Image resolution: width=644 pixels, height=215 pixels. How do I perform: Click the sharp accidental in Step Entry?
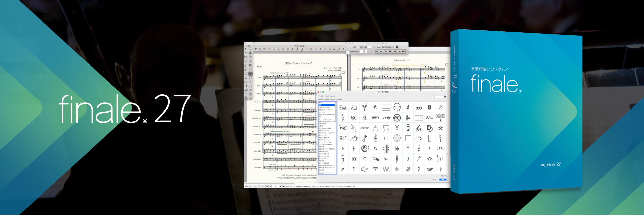pos(311,49)
